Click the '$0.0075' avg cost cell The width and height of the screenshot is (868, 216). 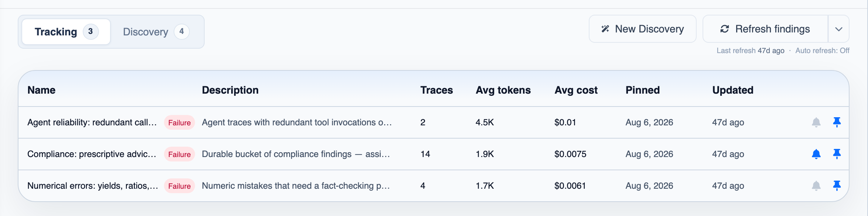point(570,154)
